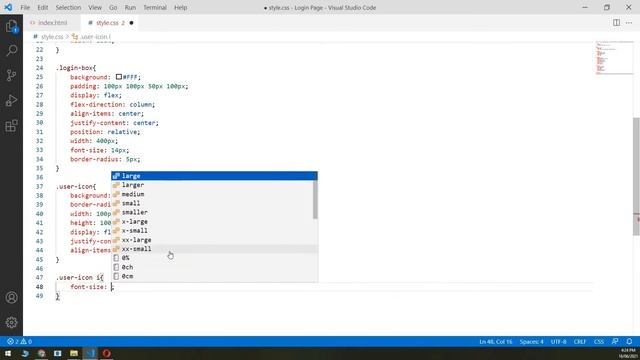Open the Selection menu
The image size is (640, 360).
coord(68,7)
